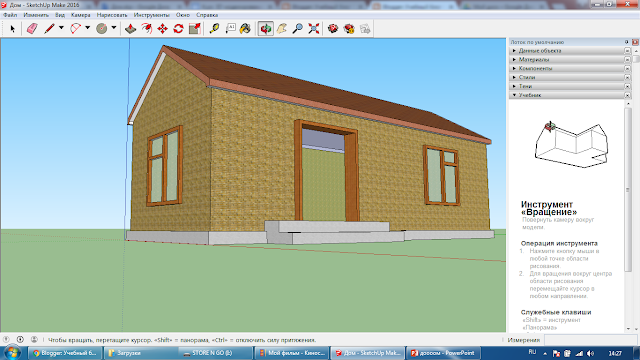Close the Стили panel with its X
640x360 pixels.
(627, 77)
